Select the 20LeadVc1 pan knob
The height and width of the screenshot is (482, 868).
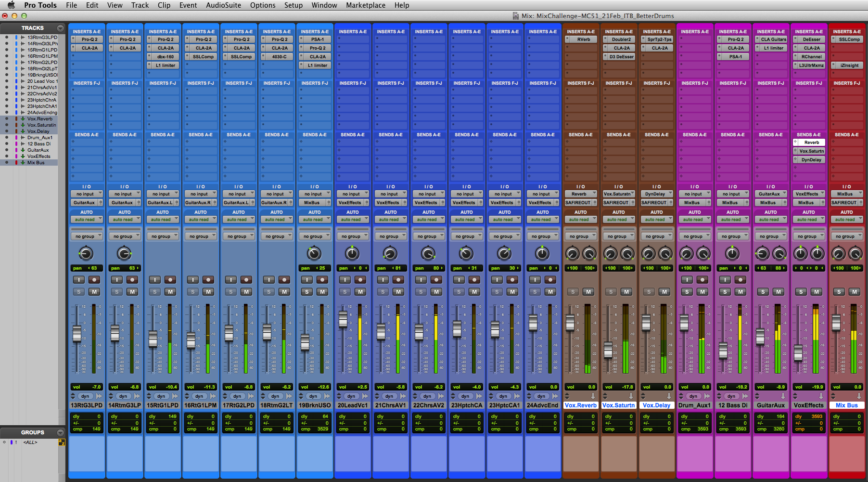[352, 253]
